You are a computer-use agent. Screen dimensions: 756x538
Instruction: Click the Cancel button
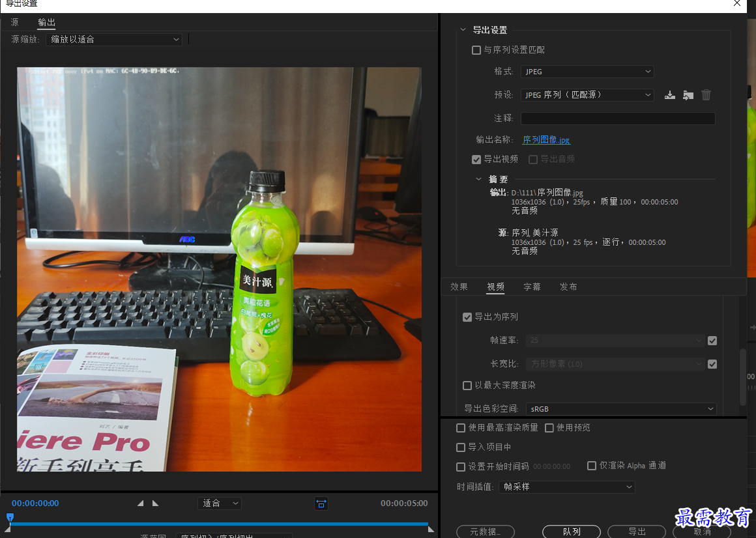pos(702,531)
